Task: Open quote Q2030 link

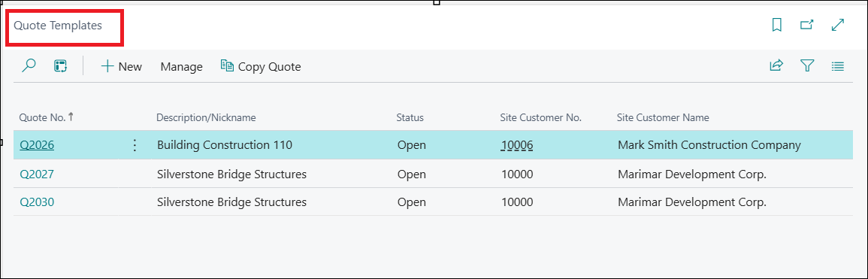Action: pos(37,202)
